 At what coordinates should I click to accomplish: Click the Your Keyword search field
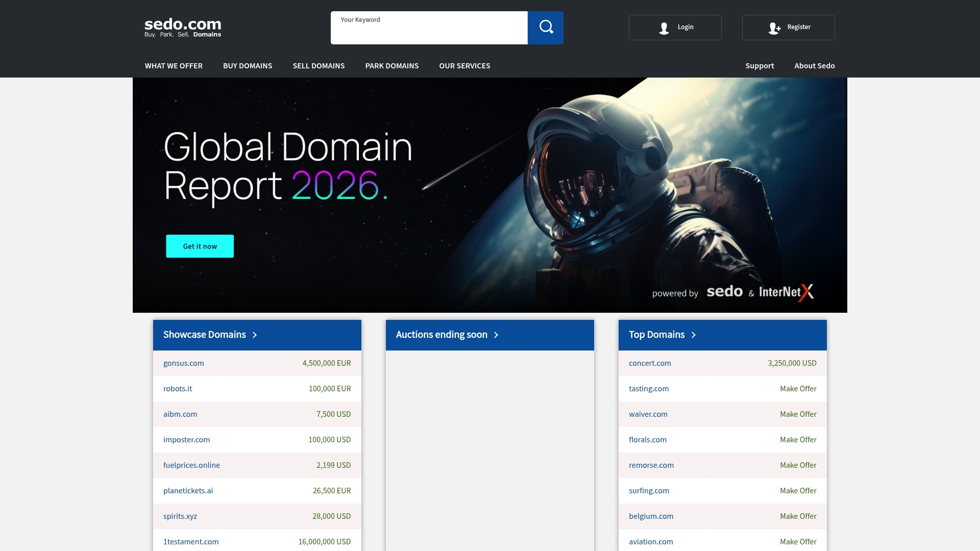click(429, 28)
